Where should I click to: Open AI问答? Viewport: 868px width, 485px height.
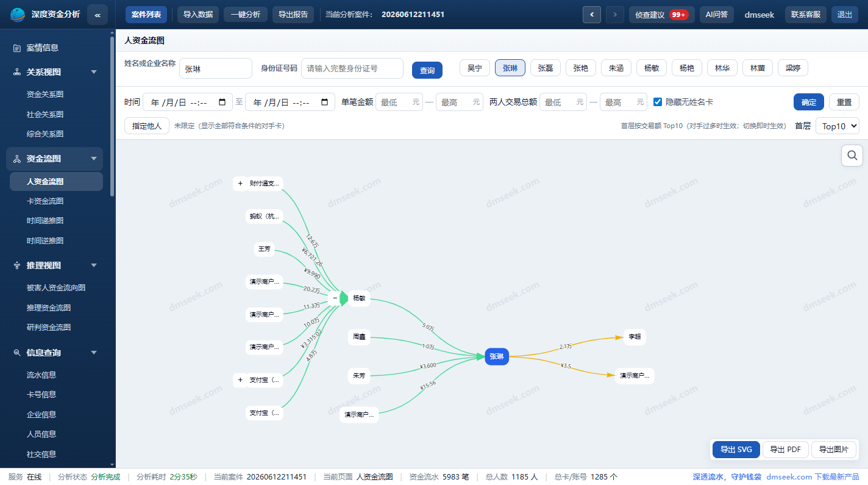tap(717, 15)
